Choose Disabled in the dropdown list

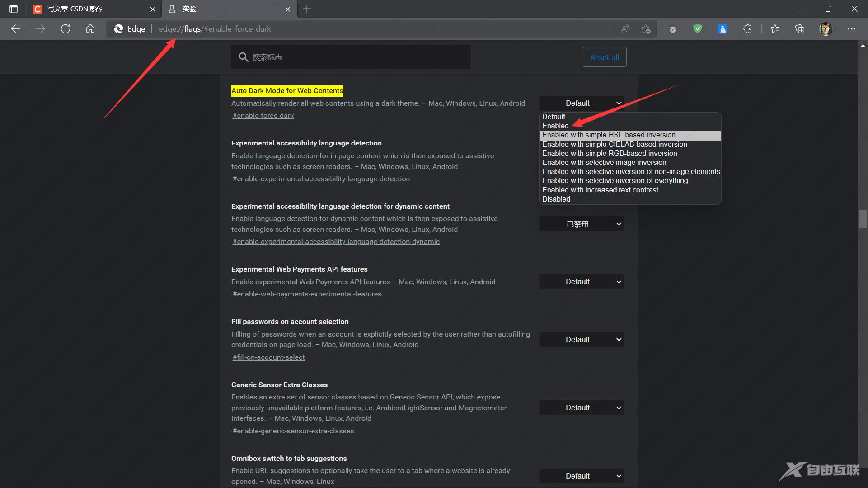(x=630, y=199)
